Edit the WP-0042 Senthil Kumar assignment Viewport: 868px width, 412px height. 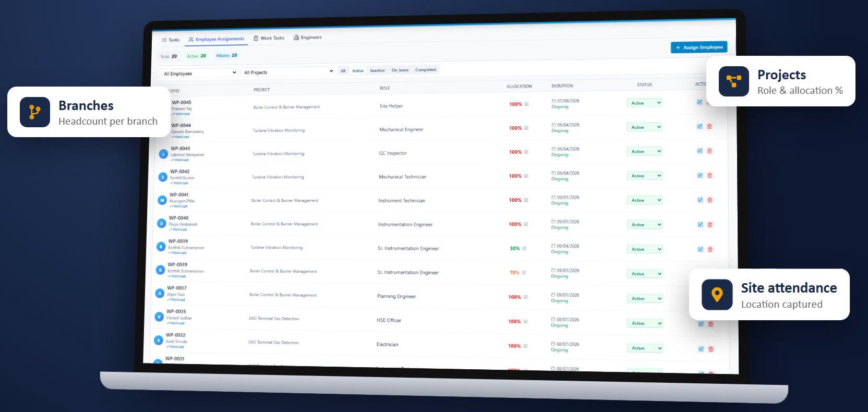point(700,175)
